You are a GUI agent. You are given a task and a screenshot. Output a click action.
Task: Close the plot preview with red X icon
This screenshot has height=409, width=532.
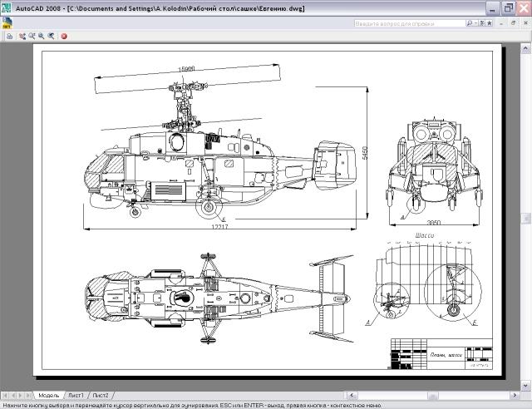pyautogui.click(x=64, y=36)
